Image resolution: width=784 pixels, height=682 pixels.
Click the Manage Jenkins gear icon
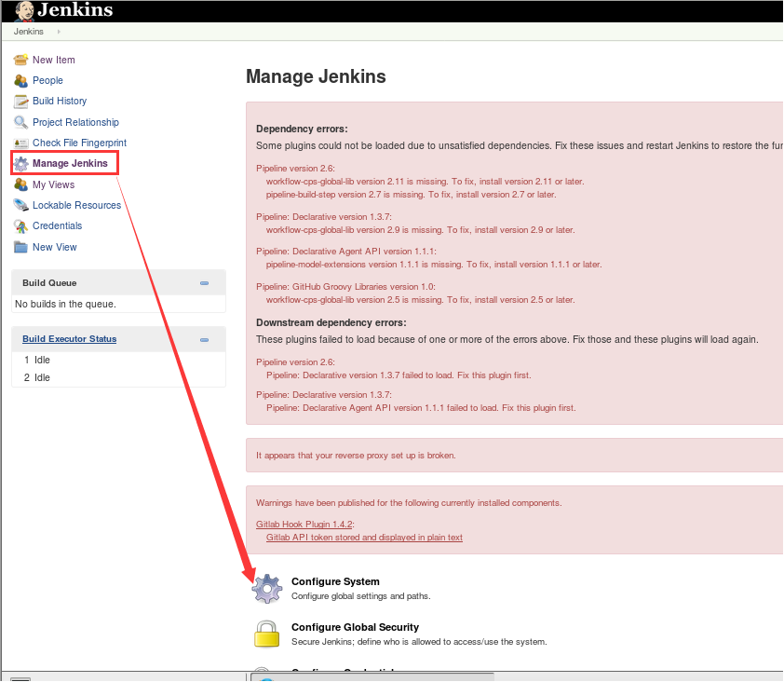pos(20,164)
